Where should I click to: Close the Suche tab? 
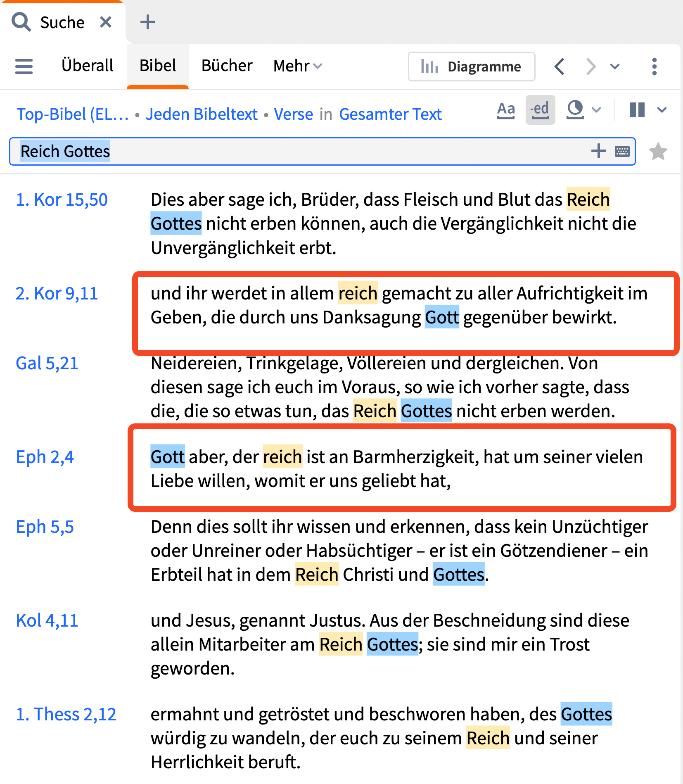click(x=106, y=22)
